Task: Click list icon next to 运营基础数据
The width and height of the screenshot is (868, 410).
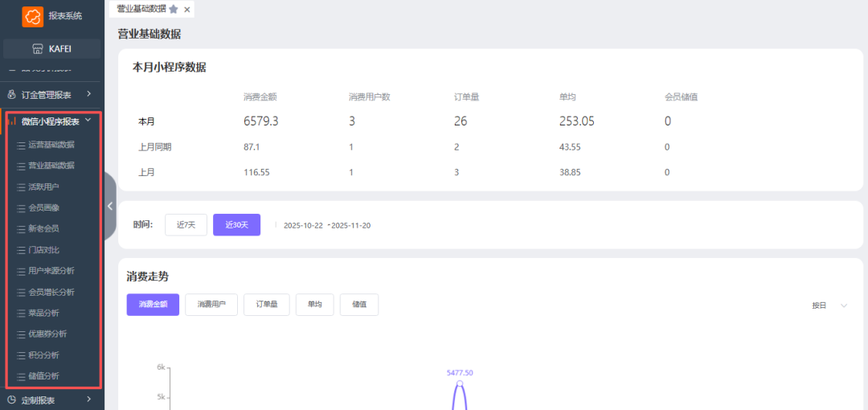Action: tap(21, 146)
